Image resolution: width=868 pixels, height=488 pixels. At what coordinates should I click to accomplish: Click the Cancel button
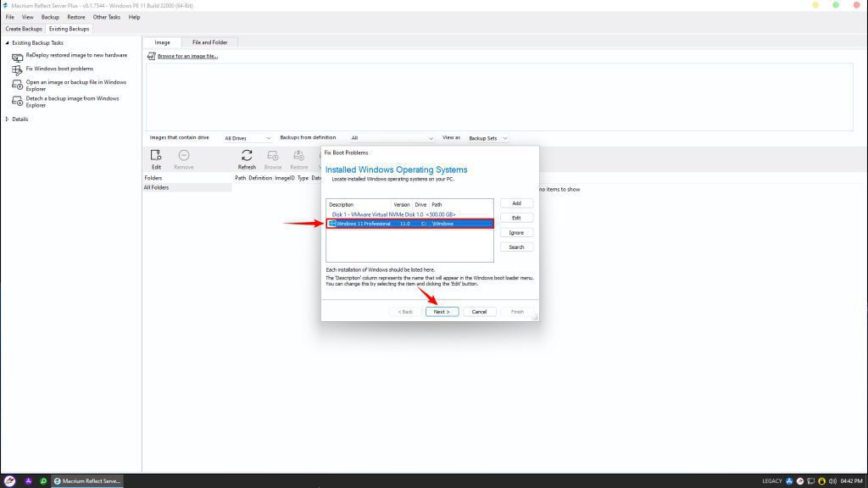pyautogui.click(x=479, y=312)
